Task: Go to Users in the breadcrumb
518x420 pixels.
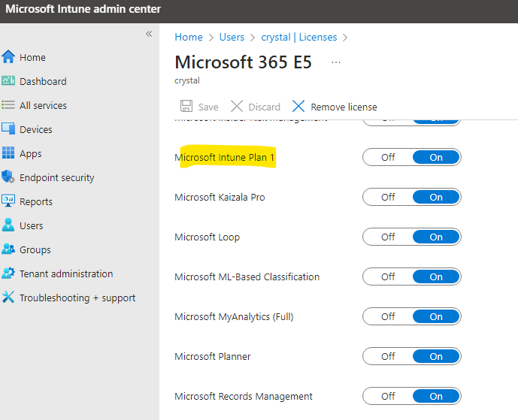Action: [x=232, y=37]
